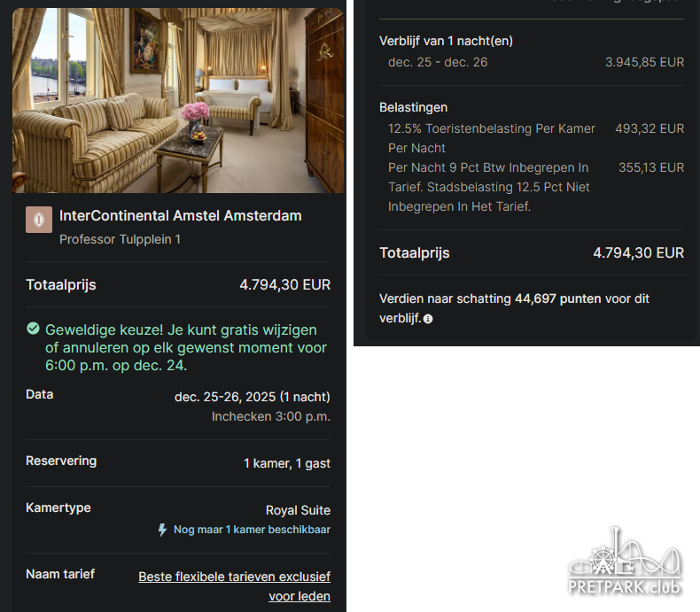Click the Belastingen section heading

(414, 107)
